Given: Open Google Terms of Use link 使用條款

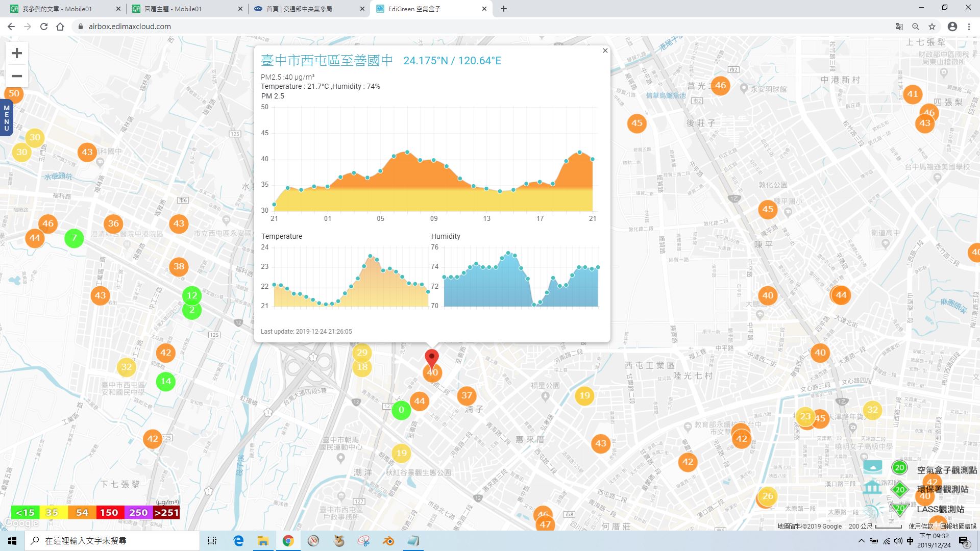Looking at the screenshot, I should coord(921,526).
